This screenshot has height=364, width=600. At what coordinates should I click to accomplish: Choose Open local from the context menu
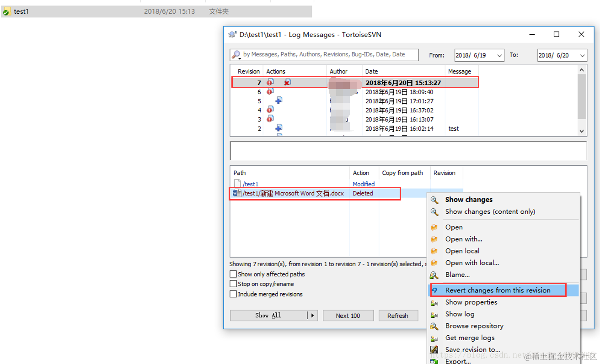(462, 251)
